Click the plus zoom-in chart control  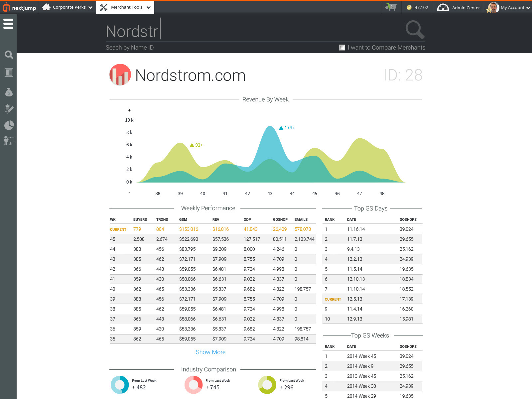pyautogui.click(x=129, y=110)
